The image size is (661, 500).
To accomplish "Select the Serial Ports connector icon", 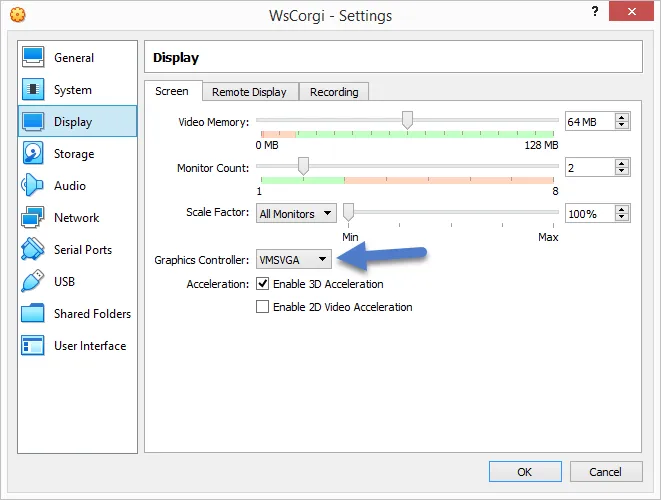I will [33, 250].
